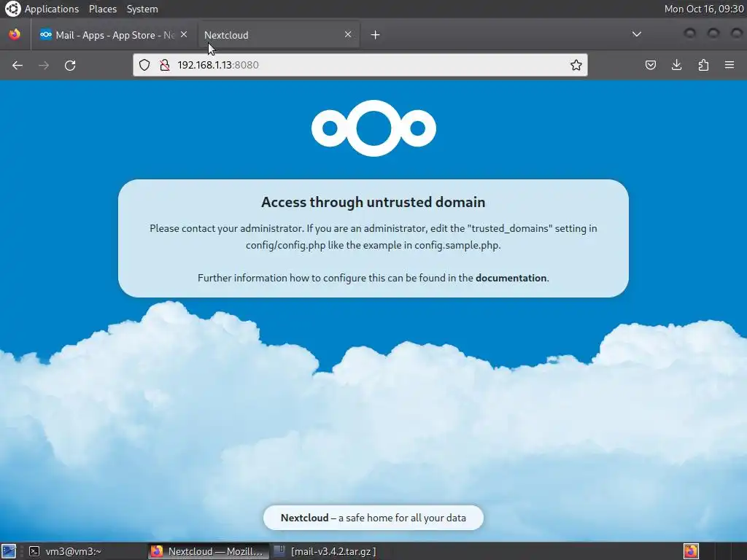The image size is (747, 560).
Task: Switch to Nextcloud Mozilla taskbar entry
Action: 209,551
